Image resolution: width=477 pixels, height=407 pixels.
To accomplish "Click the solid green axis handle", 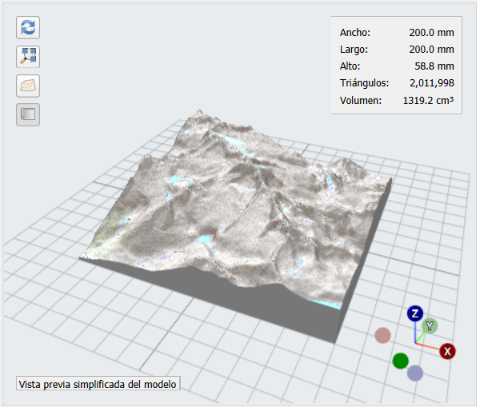I will (401, 361).
